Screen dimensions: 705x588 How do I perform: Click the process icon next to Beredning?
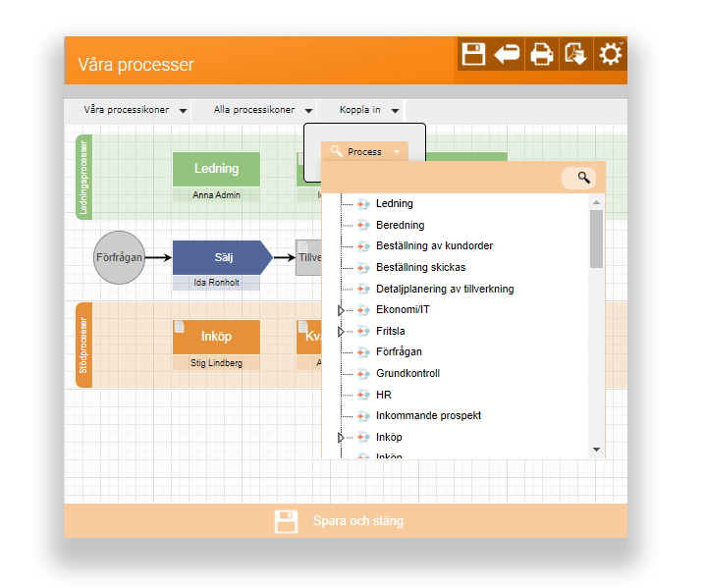point(363,225)
